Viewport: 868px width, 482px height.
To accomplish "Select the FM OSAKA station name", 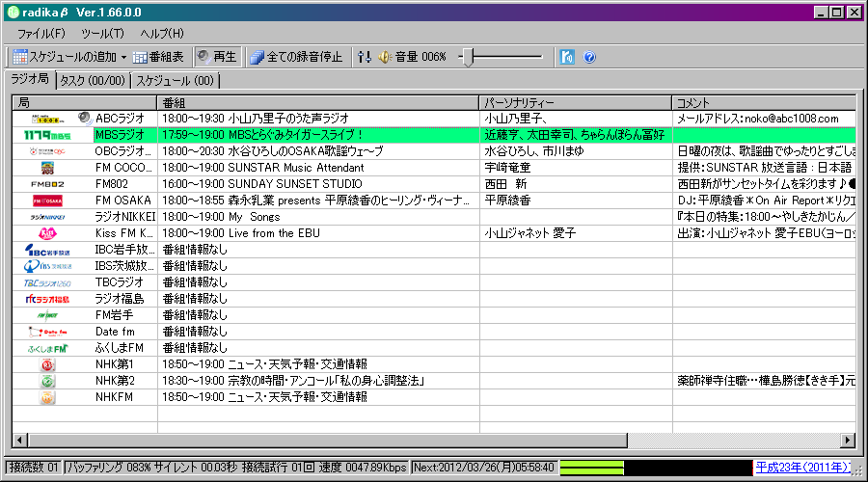I will [122, 201].
